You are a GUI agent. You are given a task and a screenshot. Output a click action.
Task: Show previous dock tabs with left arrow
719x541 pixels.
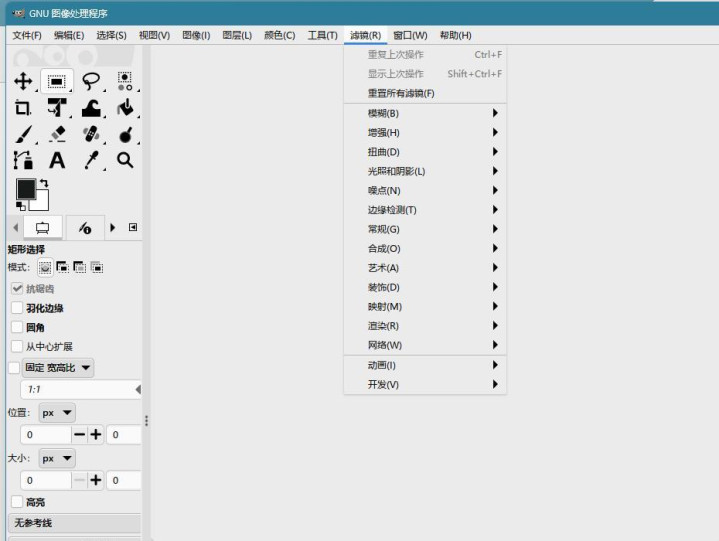point(16,227)
